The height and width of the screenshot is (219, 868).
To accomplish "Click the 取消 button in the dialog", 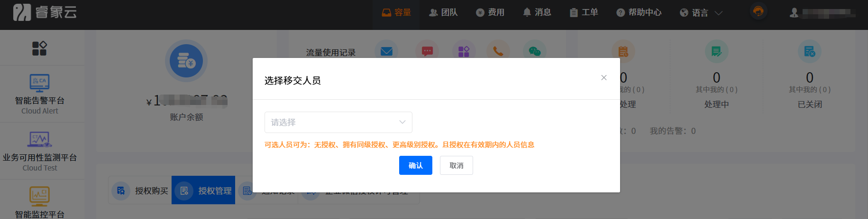I will pos(456,165).
